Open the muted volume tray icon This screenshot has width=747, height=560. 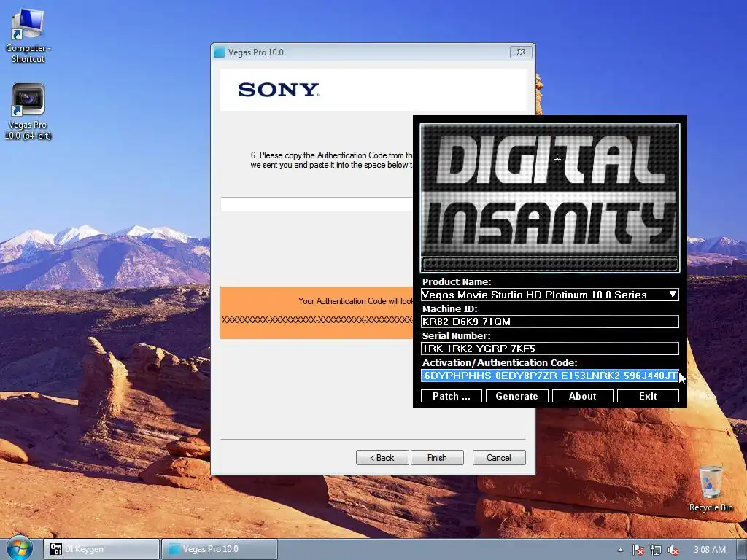pos(673,550)
